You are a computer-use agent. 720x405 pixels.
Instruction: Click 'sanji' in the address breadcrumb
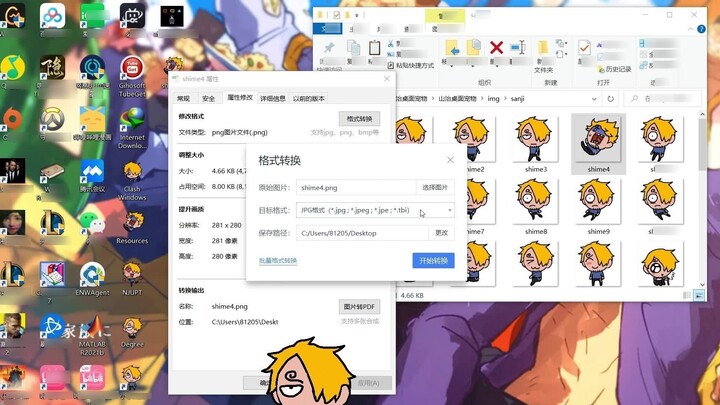point(517,99)
